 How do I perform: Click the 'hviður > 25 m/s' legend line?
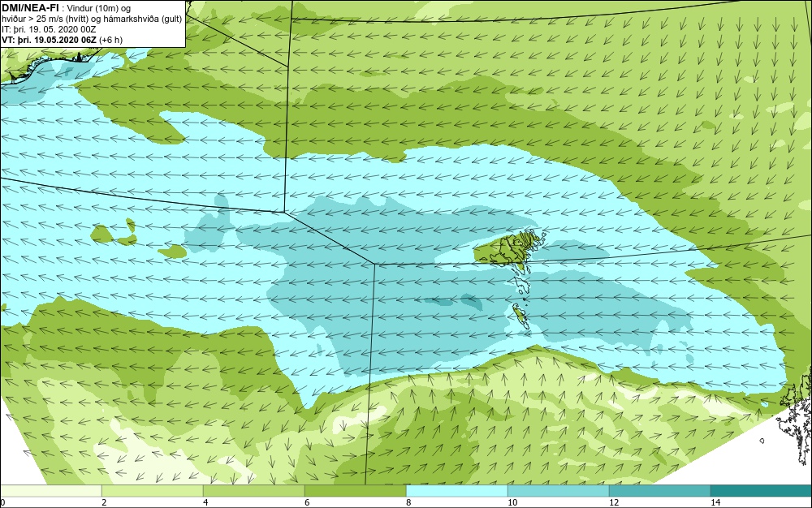point(93,19)
